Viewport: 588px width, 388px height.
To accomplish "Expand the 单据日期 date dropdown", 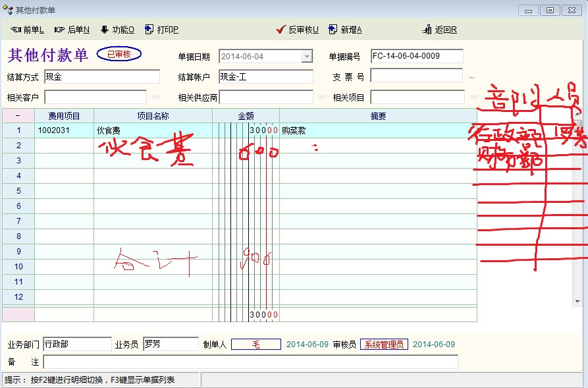I will pyautogui.click(x=306, y=57).
